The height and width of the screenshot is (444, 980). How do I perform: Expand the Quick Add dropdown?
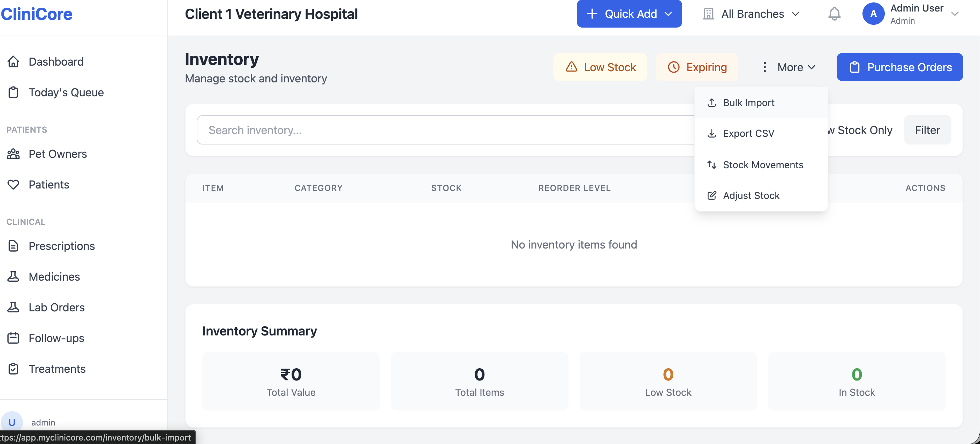click(629, 14)
